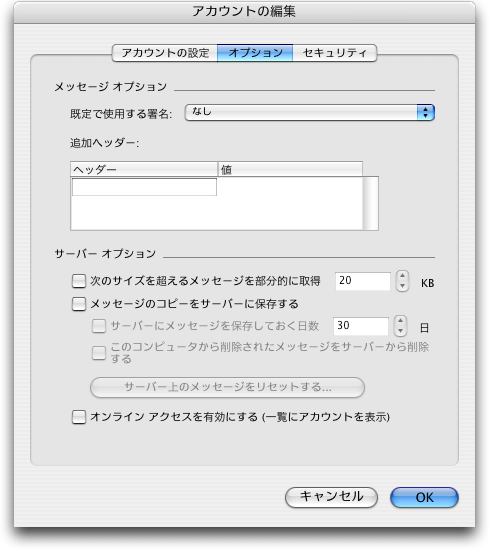Click the empty header name cell
The image size is (489, 550).
(x=144, y=187)
